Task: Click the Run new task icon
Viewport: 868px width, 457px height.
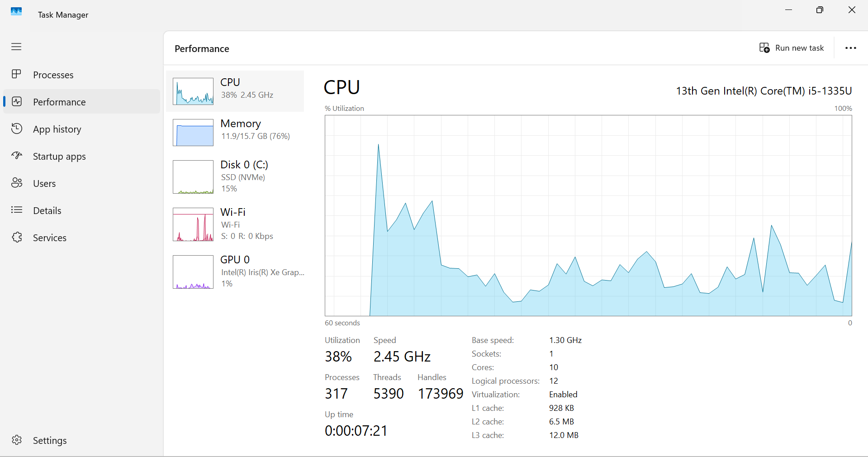Action: [764, 48]
